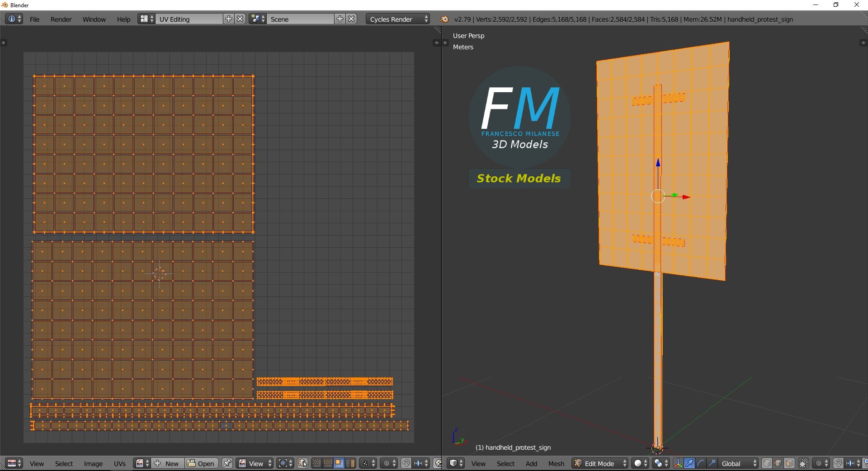Open the screen layout browse dropdown
The height and width of the screenshot is (471, 868).
pyautogui.click(x=146, y=19)
